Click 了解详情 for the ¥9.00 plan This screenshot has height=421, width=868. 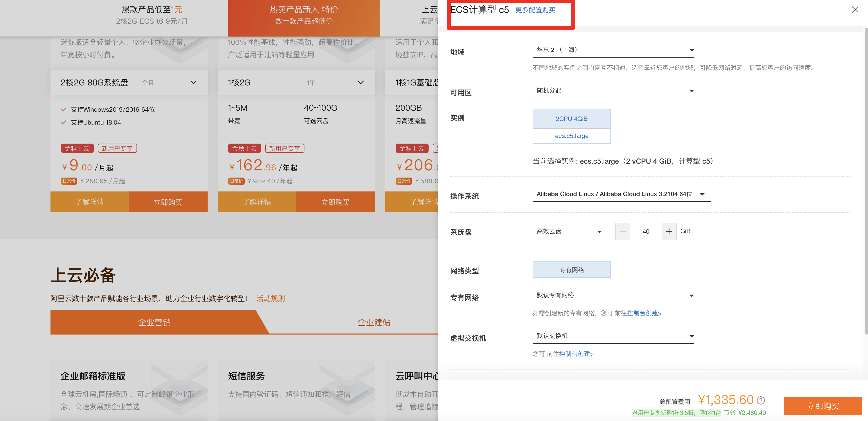90,202
